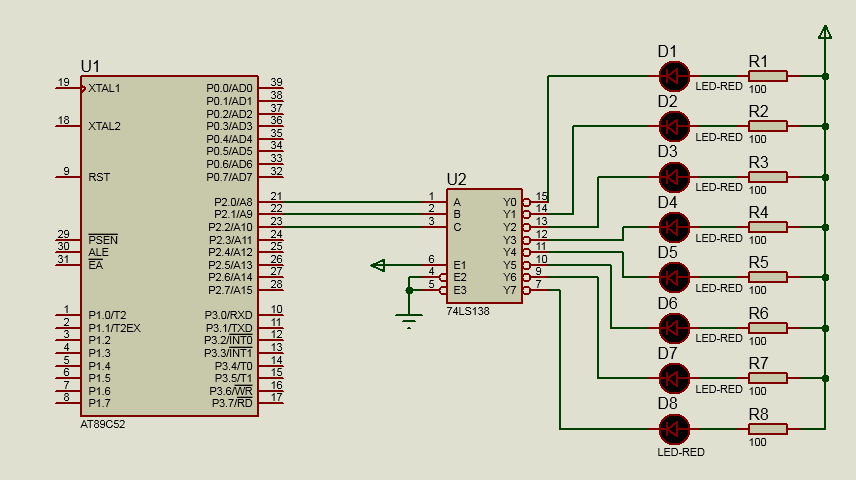The image size is (856, 480).
Task: Click the P0.0/AD0 pin 39 label
Action: [x=229, y=88]
